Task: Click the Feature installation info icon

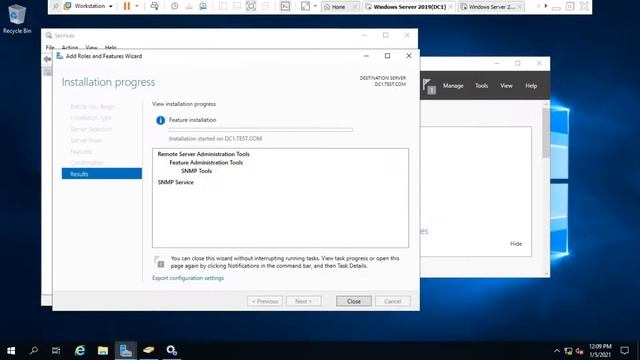Action: 160,120
